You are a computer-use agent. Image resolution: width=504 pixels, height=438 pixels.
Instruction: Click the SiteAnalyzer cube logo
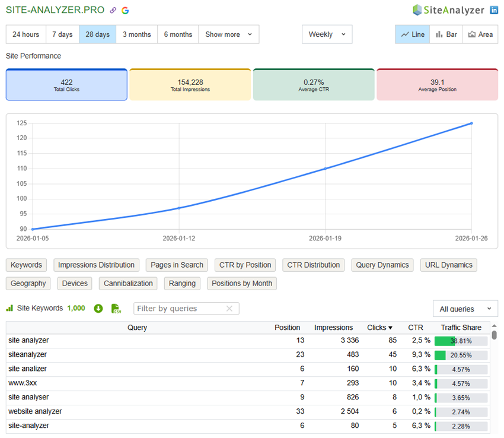pyautogui.click(x=416, y=9)
